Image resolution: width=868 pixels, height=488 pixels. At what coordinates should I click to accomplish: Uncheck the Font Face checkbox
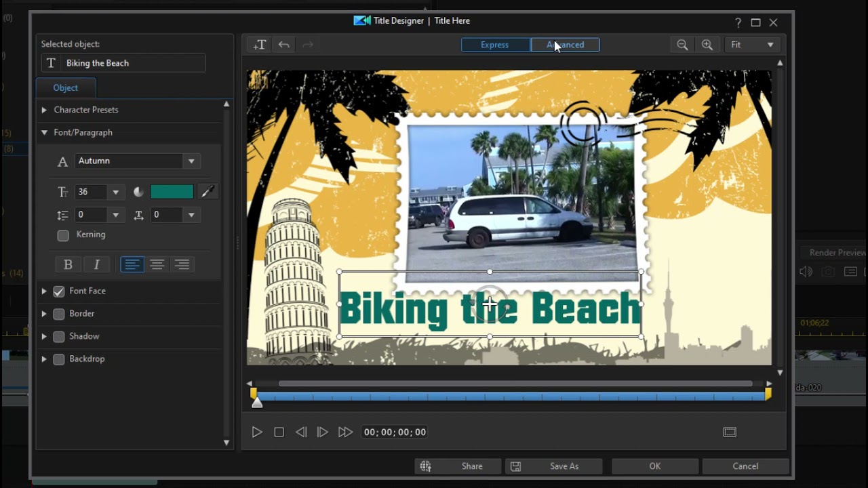(59, 291)
